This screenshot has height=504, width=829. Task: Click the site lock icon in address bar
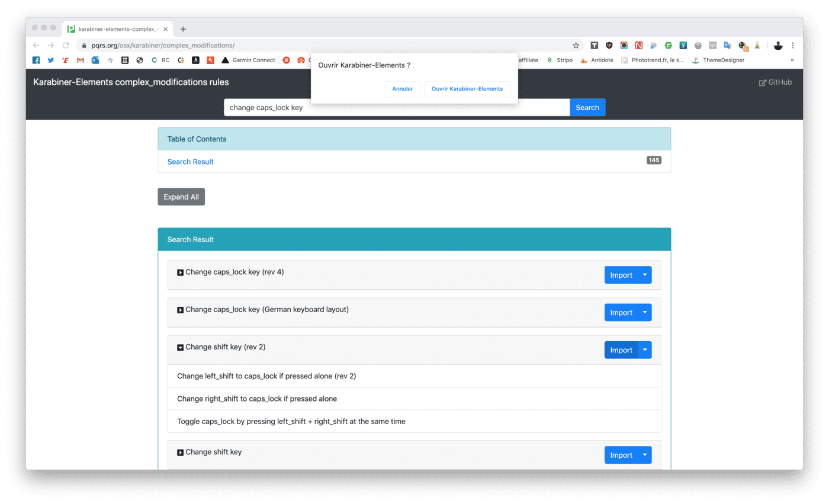click(x=84, y=45)
